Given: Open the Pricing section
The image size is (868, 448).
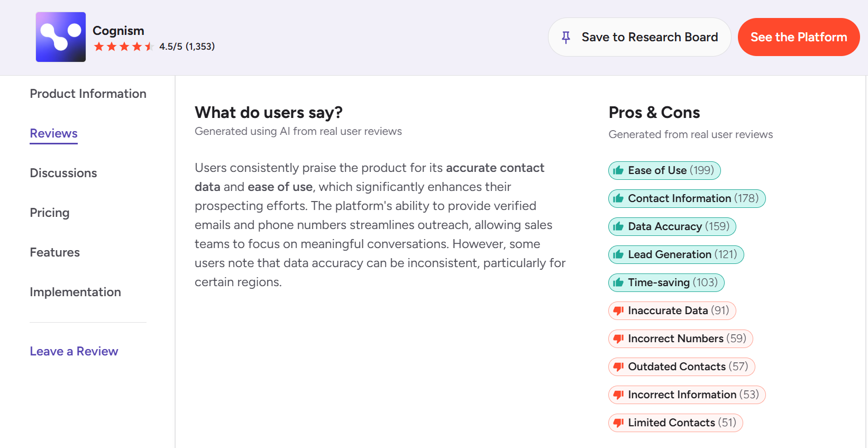Looking at the screenshot, I should (50, 213).
